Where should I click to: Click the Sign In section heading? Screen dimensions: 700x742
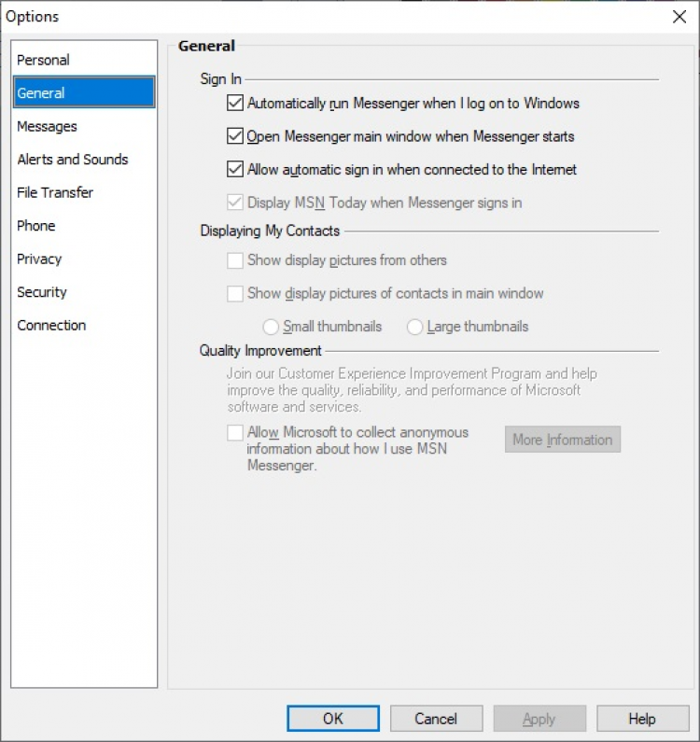221,79
